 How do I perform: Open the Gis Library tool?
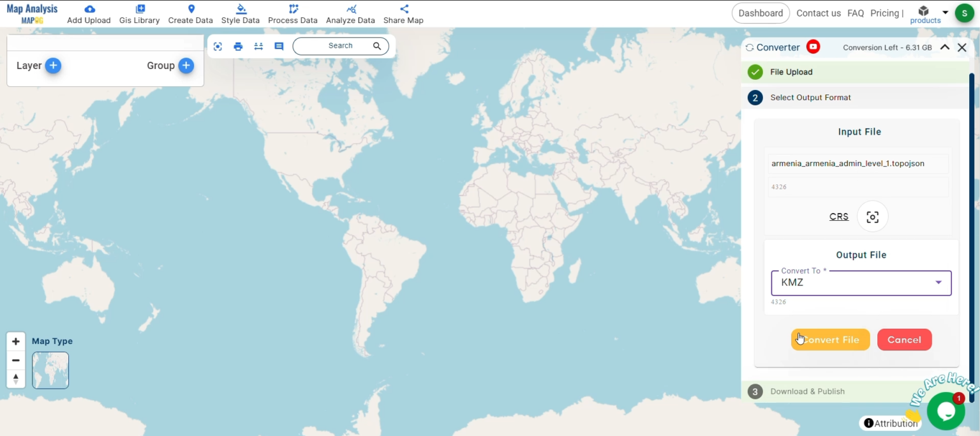click(x=139, y=9)
